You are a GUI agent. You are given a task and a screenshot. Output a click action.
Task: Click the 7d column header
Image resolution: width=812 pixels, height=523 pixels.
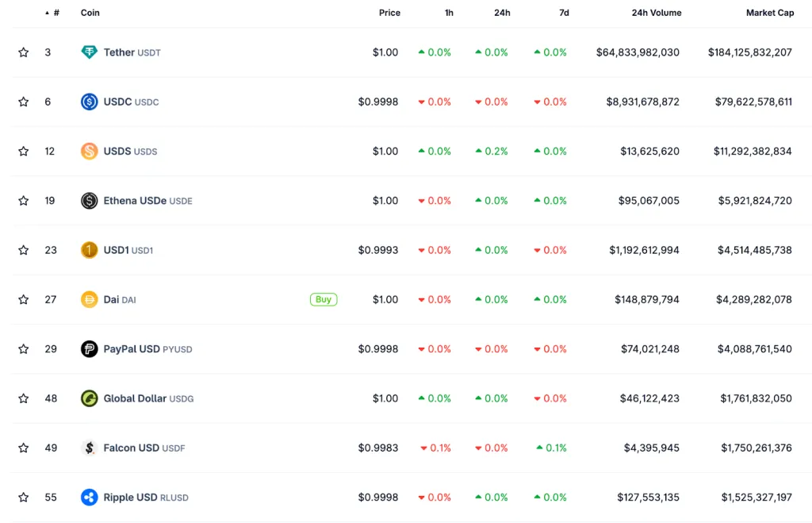pyautogui.click(x=563, y=13)
